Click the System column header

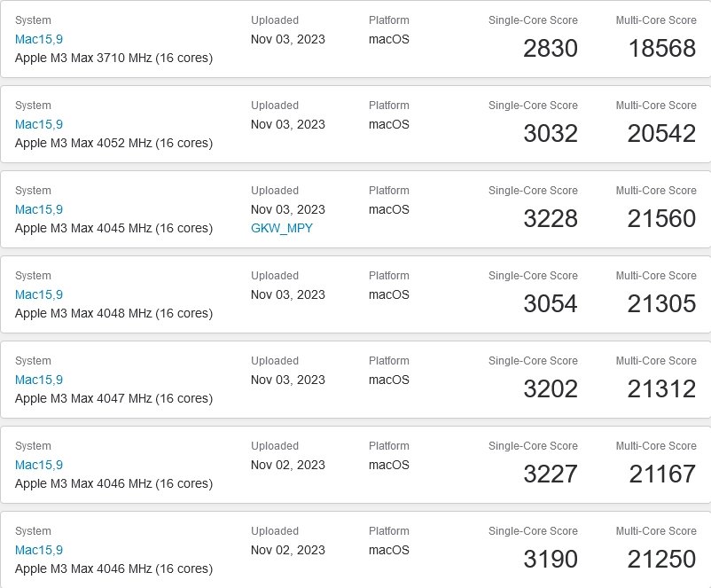click(x=33, y=20)
